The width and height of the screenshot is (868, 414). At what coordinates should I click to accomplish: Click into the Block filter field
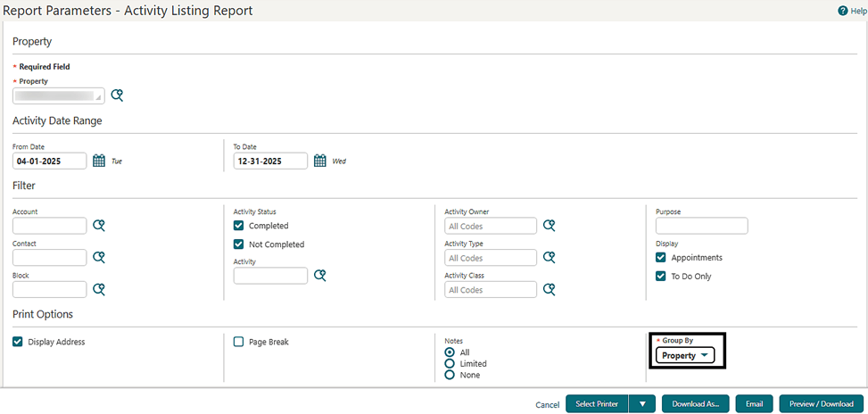[x=49, y=289]
